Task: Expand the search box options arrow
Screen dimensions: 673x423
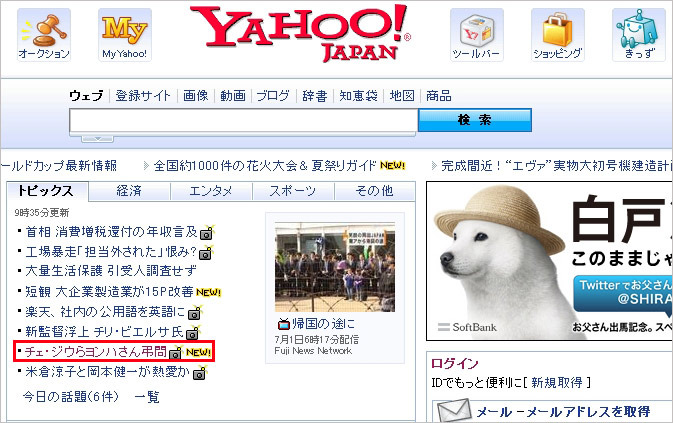Action: [97, 139]
